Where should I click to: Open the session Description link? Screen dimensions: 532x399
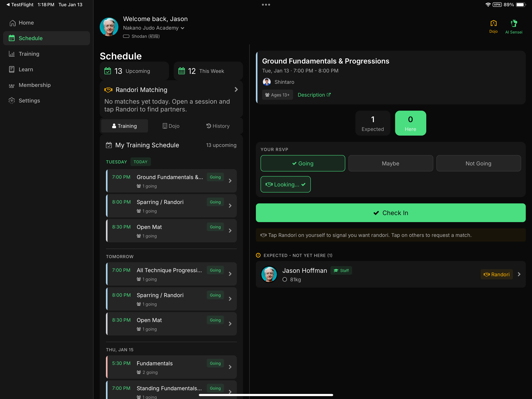tap(314, 95)
